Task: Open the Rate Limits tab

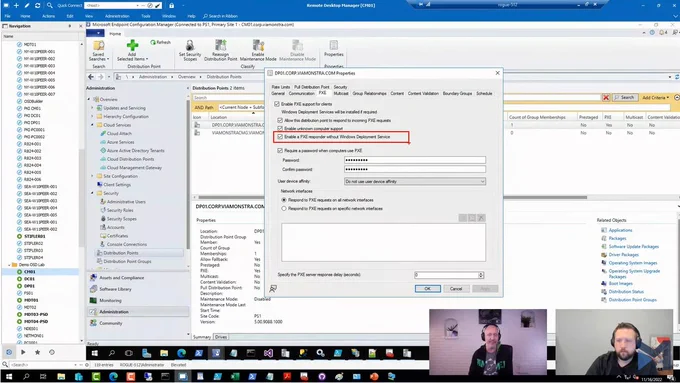Action: pos(281,87)
